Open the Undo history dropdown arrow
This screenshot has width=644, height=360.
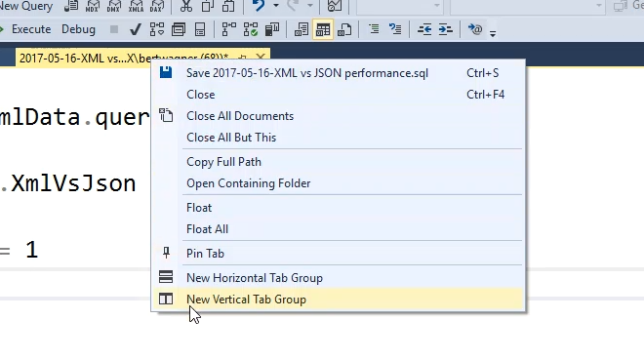click(x=276, y=6)
